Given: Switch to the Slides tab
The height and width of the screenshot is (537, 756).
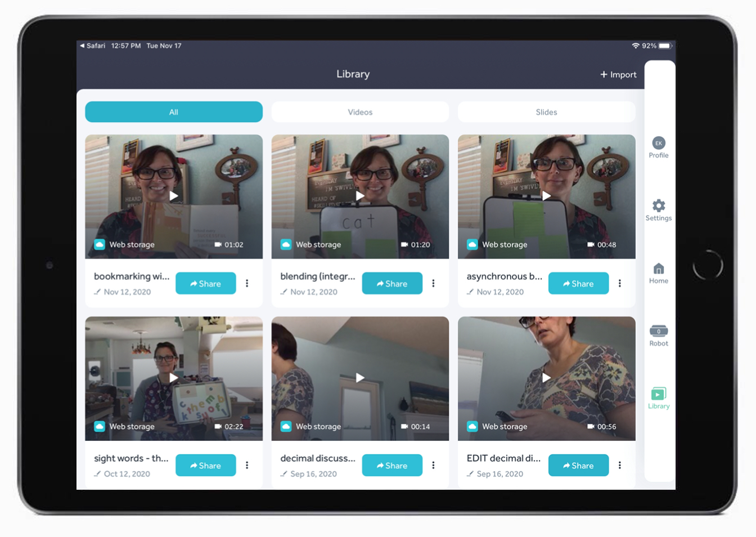Looking at the screenshot, I should [x=546, y=112].
